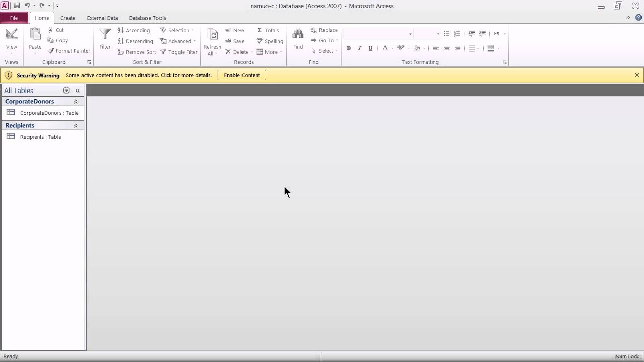
Task: Open the font size combo box
Action: pos(427,34)
